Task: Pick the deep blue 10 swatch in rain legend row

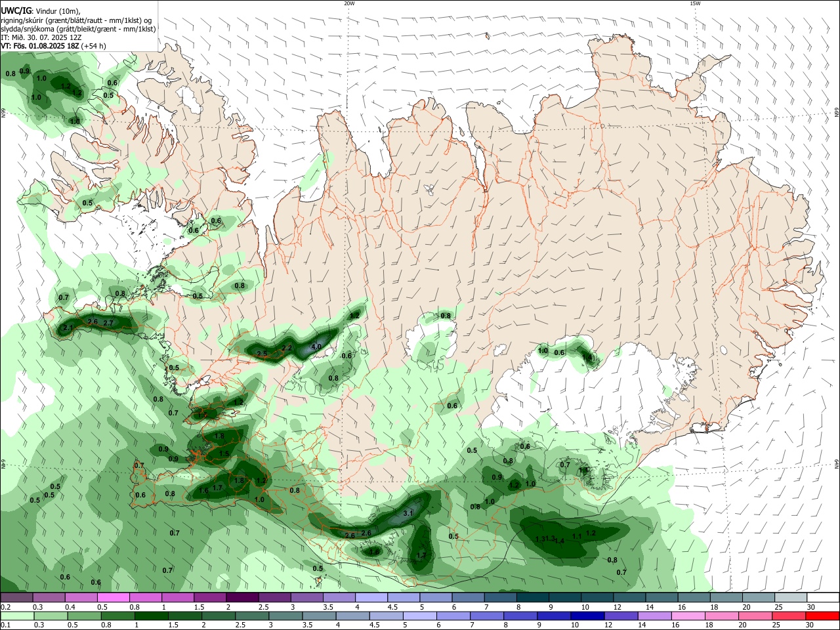Action: pyautogui.click(x=587, y=616)
